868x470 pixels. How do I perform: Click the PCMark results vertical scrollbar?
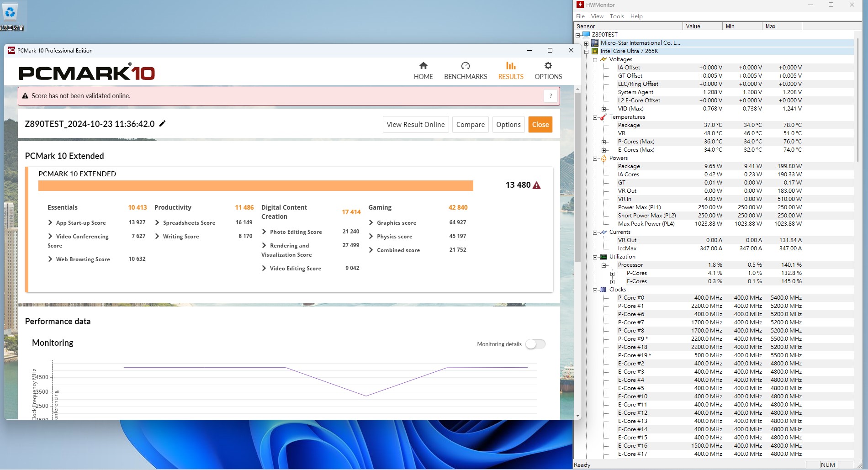pos(577,183)
